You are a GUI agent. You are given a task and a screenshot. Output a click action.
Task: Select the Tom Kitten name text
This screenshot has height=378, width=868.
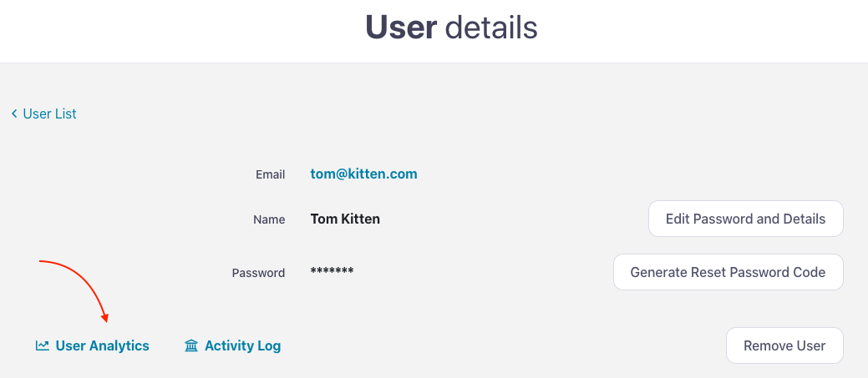(345, 219)
